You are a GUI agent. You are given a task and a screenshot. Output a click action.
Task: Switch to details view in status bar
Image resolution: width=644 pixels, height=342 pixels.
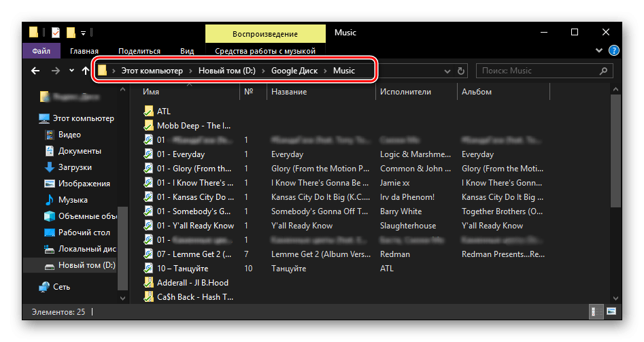pos(594,311)
